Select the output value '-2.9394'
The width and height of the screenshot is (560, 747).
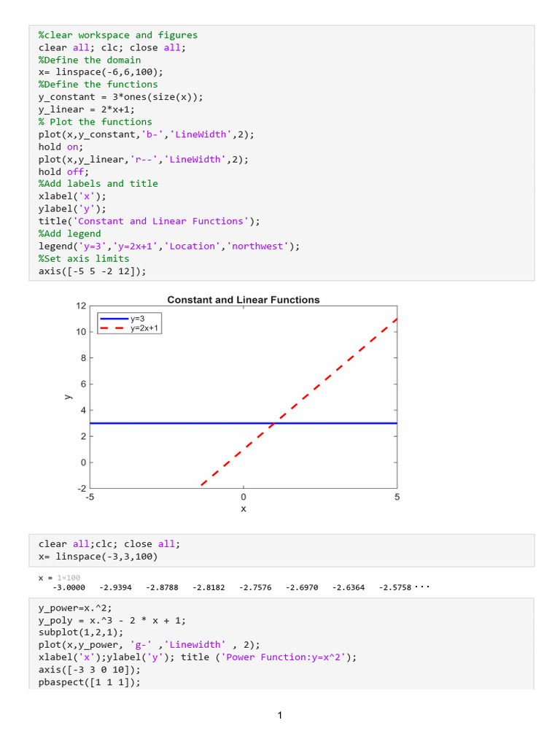tap(115, 587)
